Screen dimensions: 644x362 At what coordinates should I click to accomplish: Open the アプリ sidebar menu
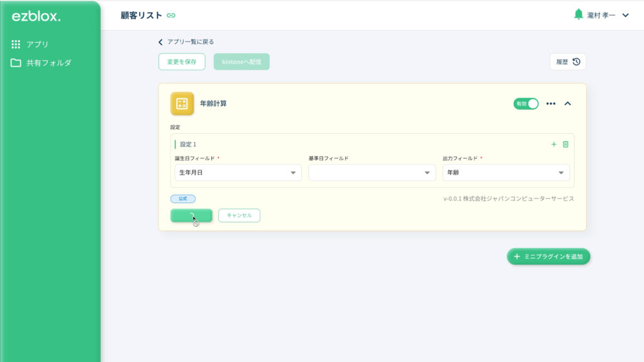pyautogui.click(x=31, y=44)
